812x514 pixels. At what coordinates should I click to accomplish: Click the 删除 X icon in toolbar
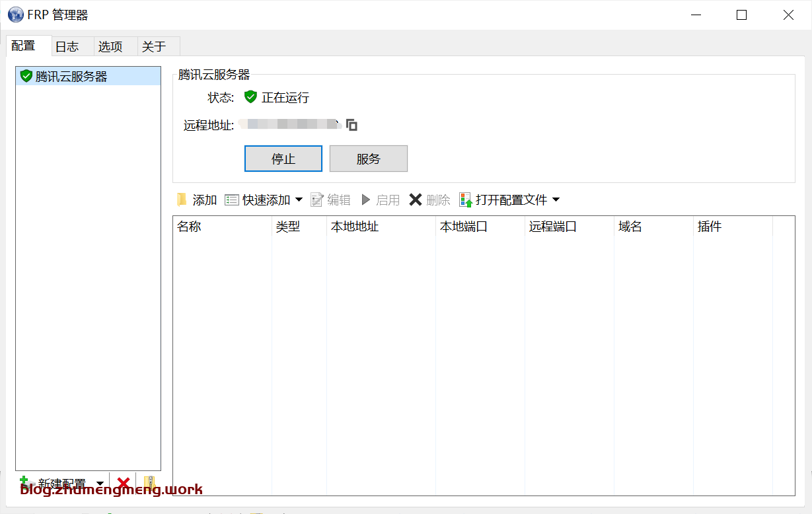pos(415,200)
